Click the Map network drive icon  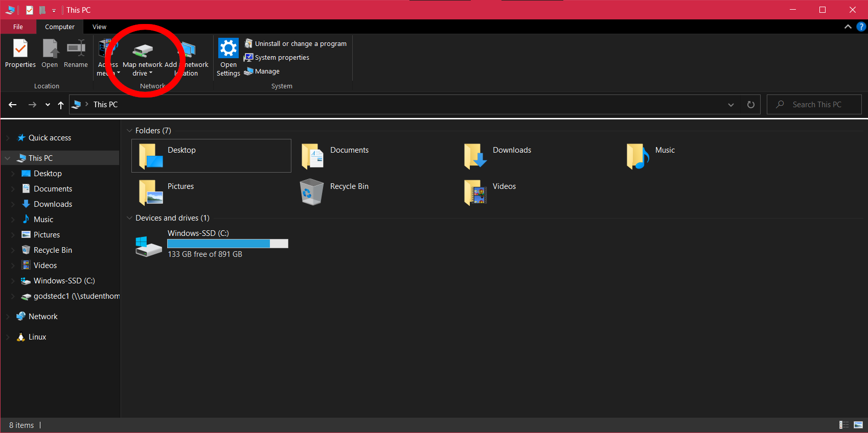coord(143,50)
